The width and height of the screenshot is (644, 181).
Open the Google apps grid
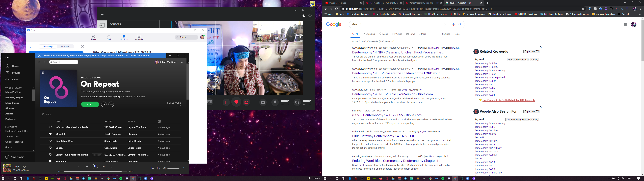tap(626, 24)
